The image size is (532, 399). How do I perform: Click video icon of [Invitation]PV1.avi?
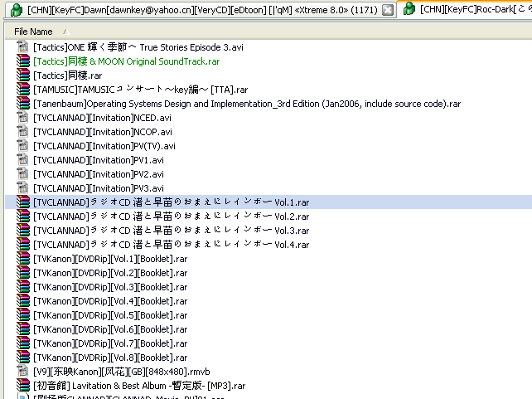pyautogui.click(x=22, y=159)
